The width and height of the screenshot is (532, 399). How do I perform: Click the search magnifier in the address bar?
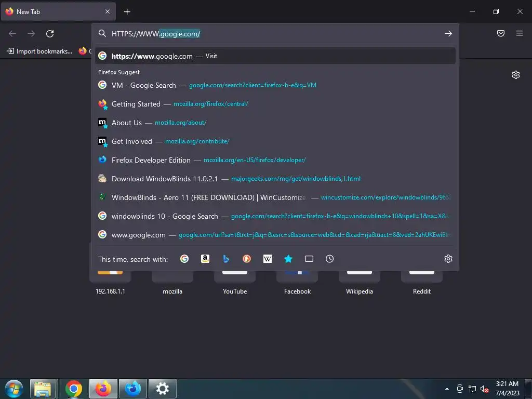102,34
